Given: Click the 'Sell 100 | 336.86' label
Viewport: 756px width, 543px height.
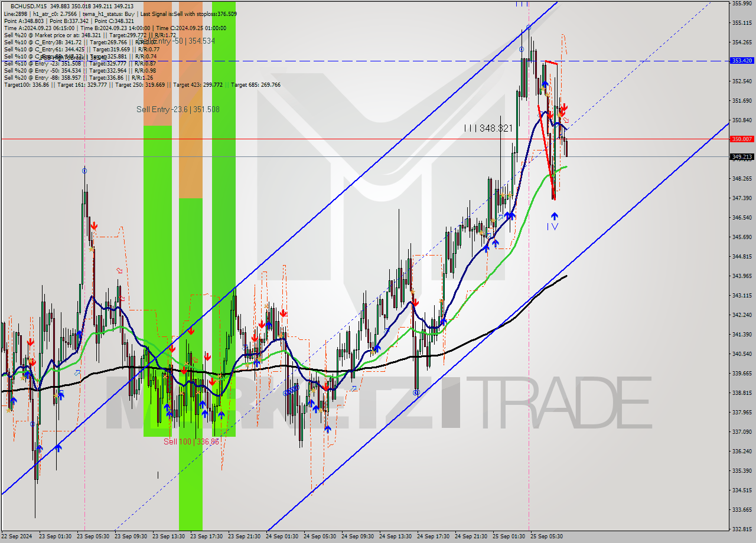Looking at the screenshot, I should pyautogui.click(x=191, y=441).
